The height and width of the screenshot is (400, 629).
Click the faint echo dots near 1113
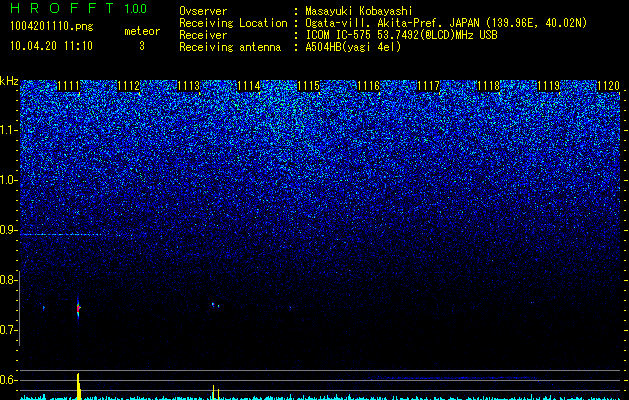pos(215,305)
